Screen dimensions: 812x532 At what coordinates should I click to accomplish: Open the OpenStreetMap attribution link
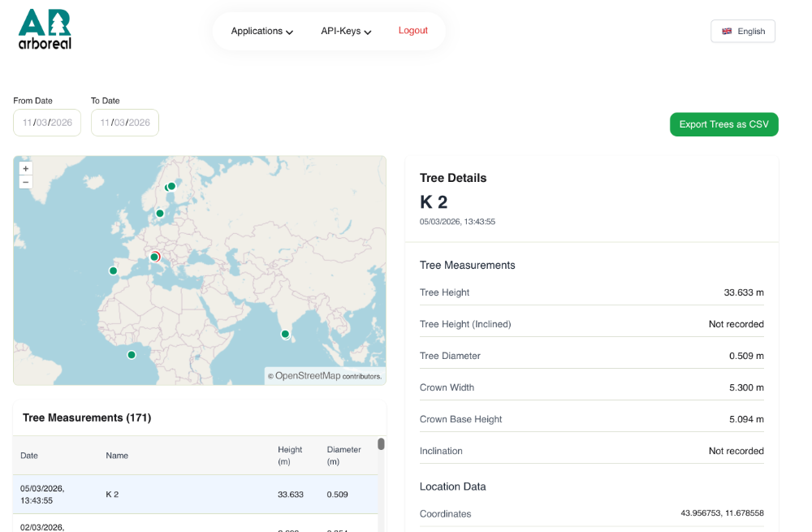(308, 376)
